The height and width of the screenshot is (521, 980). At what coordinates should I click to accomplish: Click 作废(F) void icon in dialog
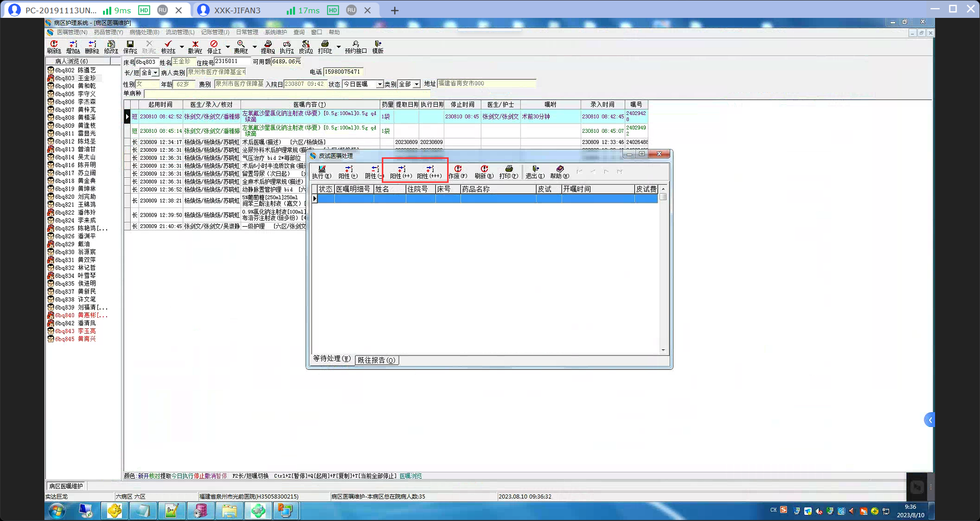tap(458, 172)
